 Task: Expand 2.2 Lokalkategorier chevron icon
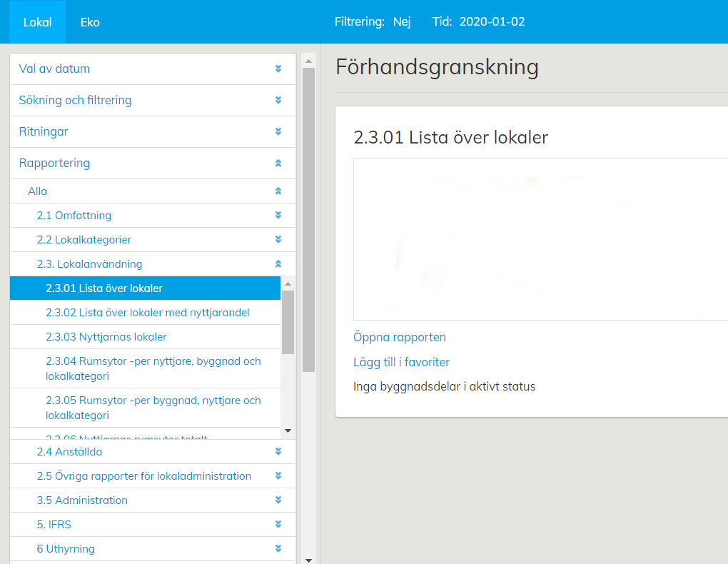278,240
